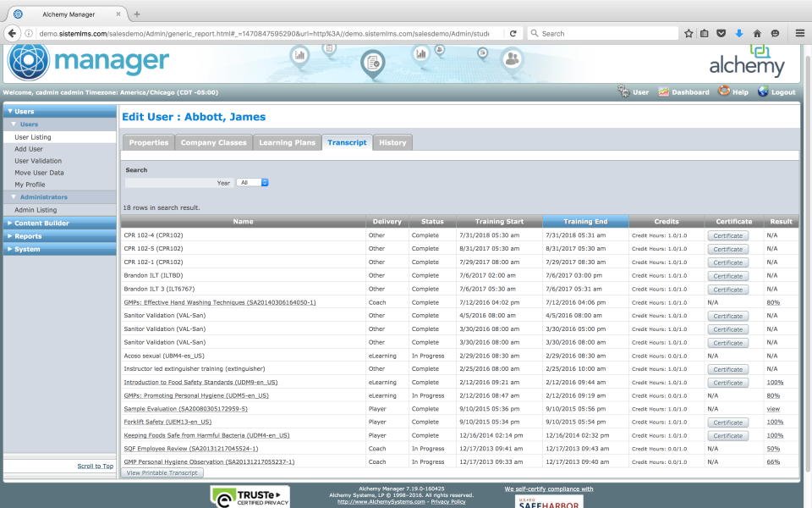Image resolution: width=812 pixels, height=508 pixels.
Task: Click the User gear icon in top bar
Action: coord(623,91)
